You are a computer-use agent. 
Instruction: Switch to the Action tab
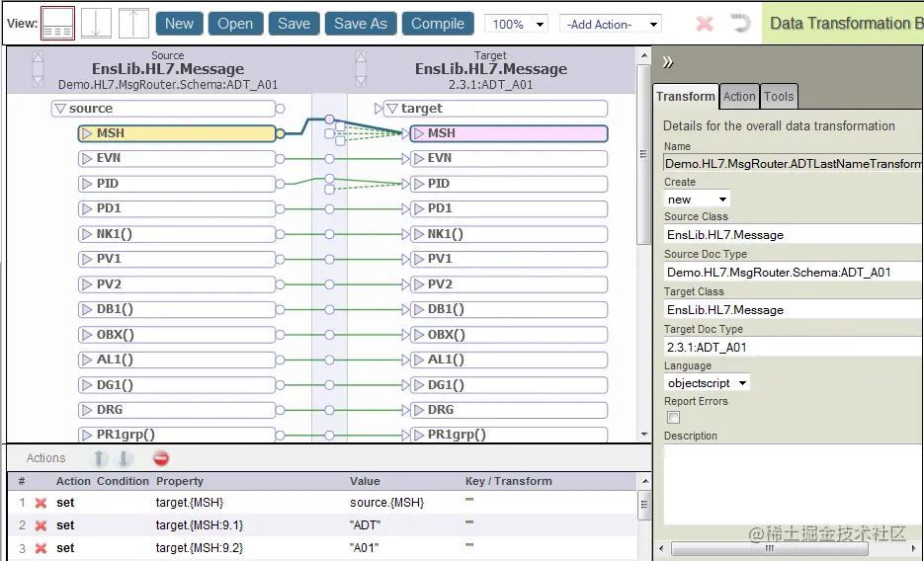pyautogui.click(x=739, y=96)
